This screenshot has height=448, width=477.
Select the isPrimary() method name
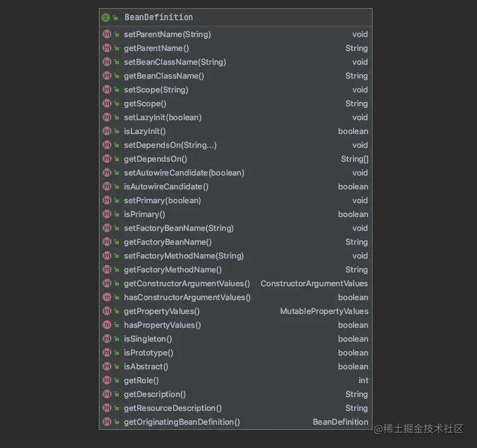[145, 214]
